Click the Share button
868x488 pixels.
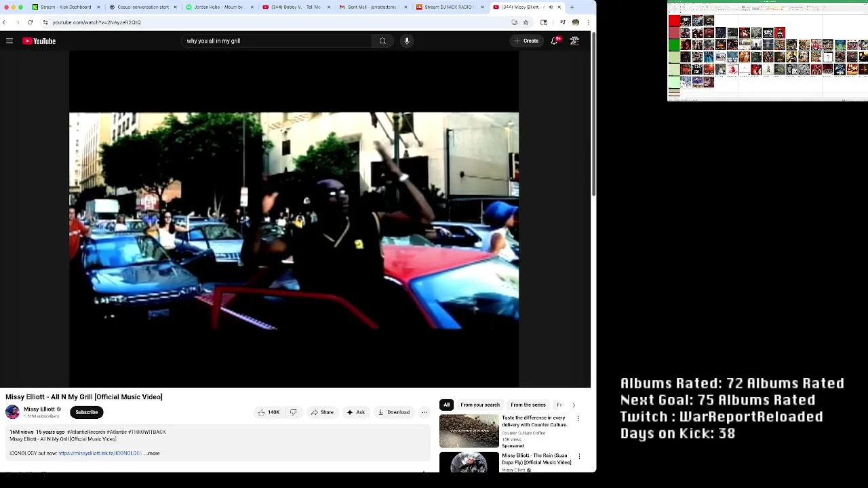[x=322, y=412]
